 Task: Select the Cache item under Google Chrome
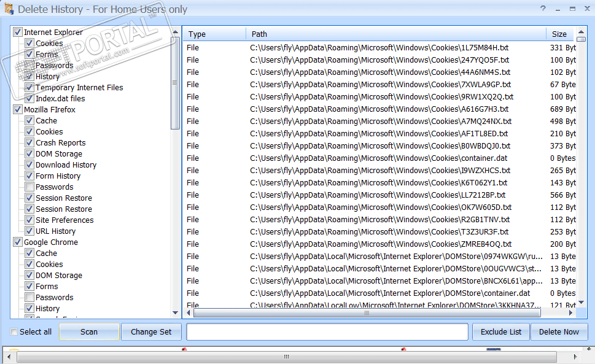46,253
